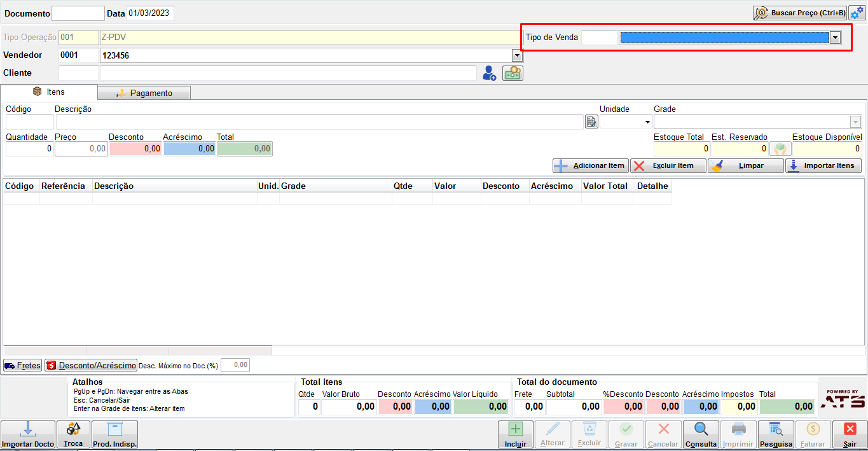Open the Consulta magnifier tool

pyautogui.click(x=701, y=434)
